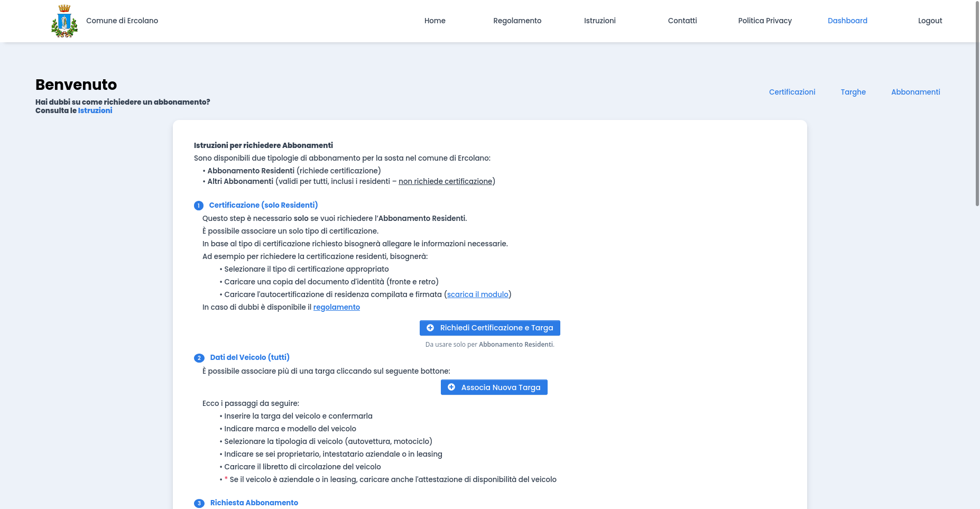Select the step 3 numbered circle icon

pos(199,503)
